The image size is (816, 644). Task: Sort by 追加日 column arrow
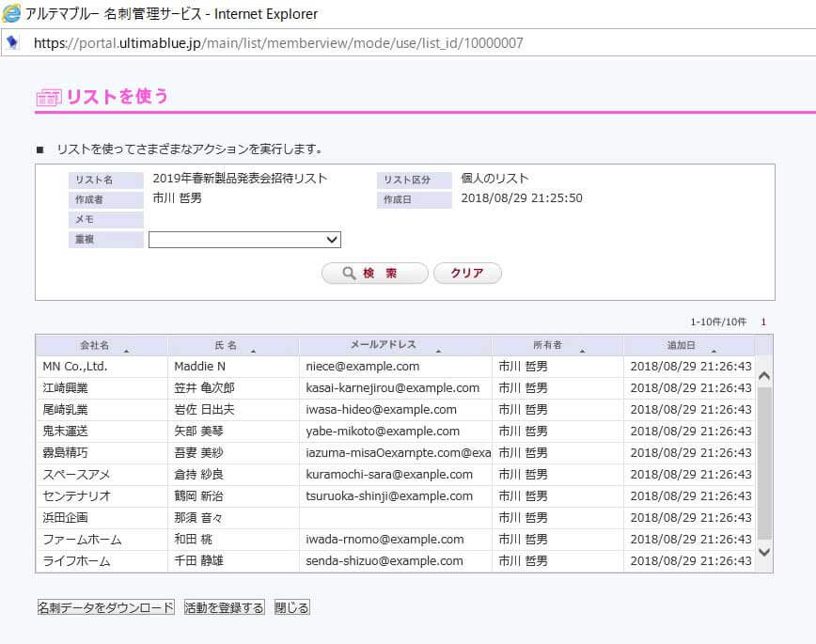click(x=714, y=351)
